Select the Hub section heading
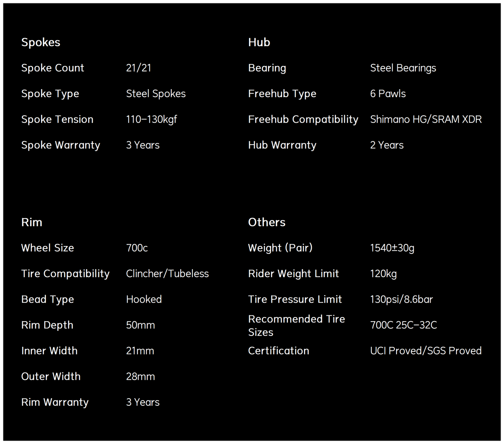Viewport: 504px width, 444px height. click(x=259, y=42)
